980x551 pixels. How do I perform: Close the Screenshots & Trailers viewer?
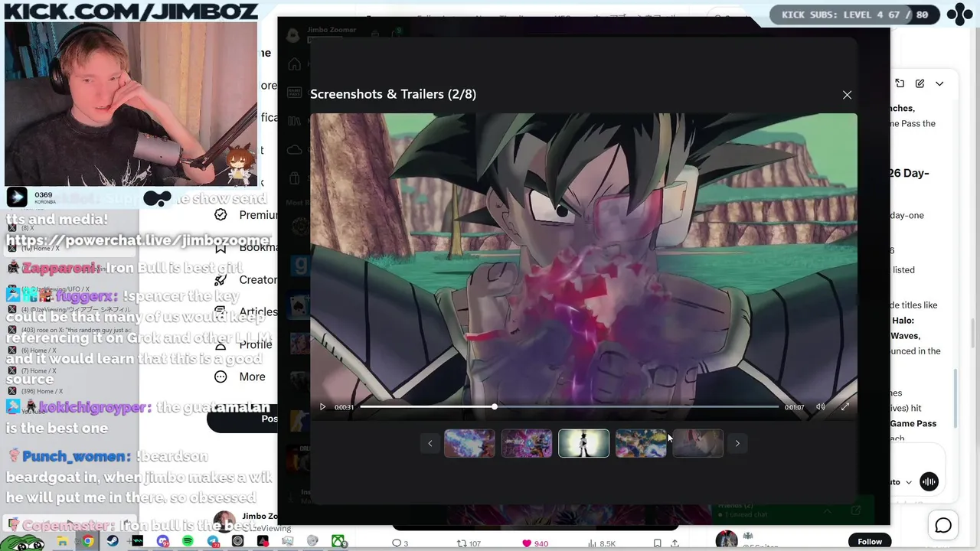[847, 95]
